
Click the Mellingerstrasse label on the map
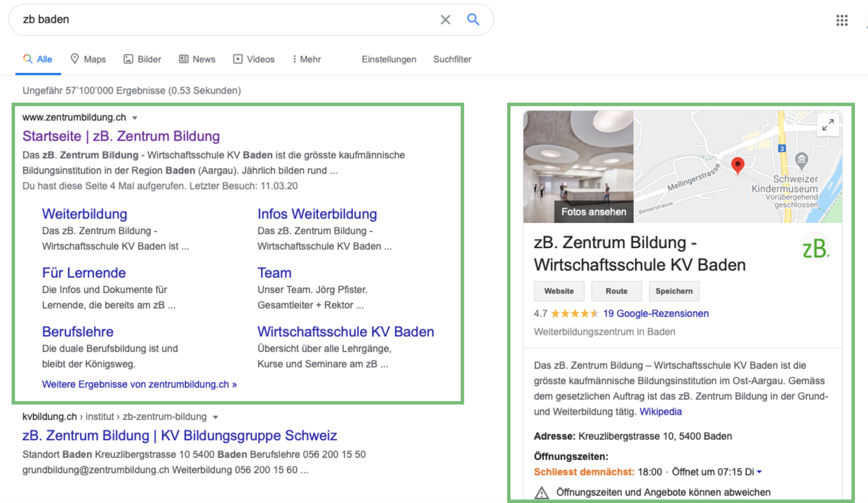694,177
